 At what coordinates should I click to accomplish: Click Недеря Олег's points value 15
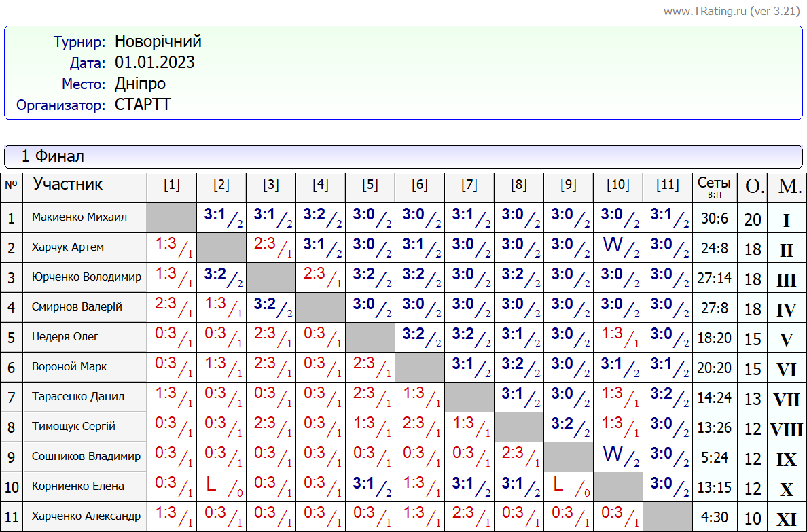pos(753,338)
